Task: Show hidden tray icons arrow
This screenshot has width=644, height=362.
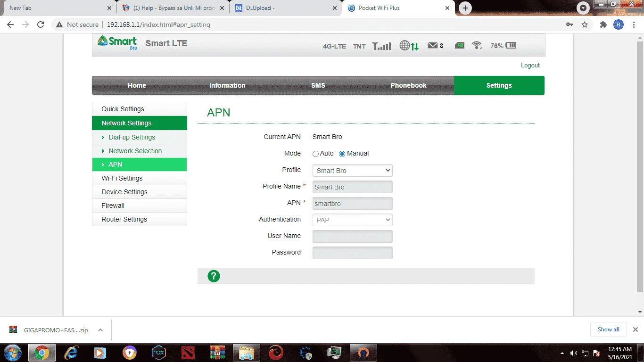Action: pyautogui.click(x=562, y=353)
